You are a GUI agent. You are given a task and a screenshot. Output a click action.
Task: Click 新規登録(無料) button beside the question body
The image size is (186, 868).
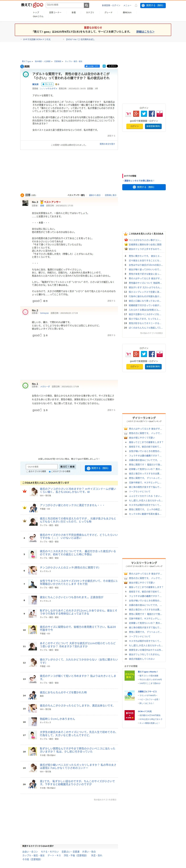(153, 126)
